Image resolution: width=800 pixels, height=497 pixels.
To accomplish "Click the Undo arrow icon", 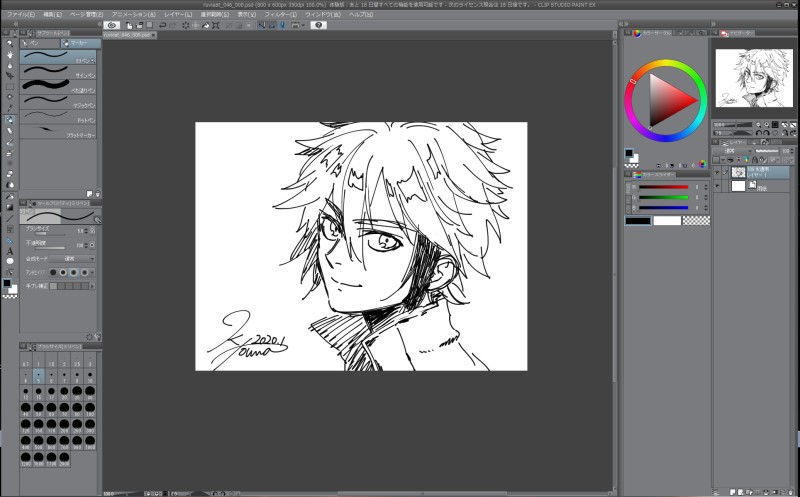I will 163,25.
